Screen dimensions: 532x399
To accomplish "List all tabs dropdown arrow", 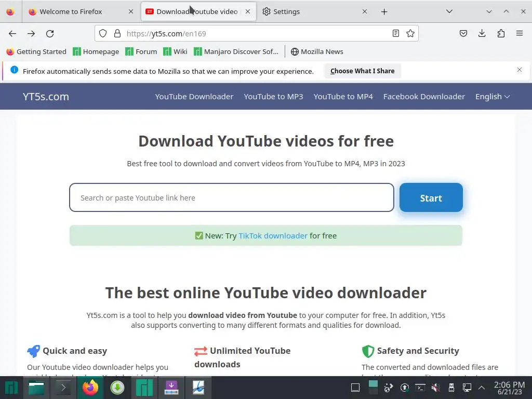I will pos(449,11).
